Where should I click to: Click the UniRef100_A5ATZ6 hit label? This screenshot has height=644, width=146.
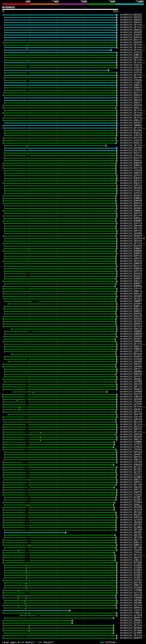(x=131, y=329)
